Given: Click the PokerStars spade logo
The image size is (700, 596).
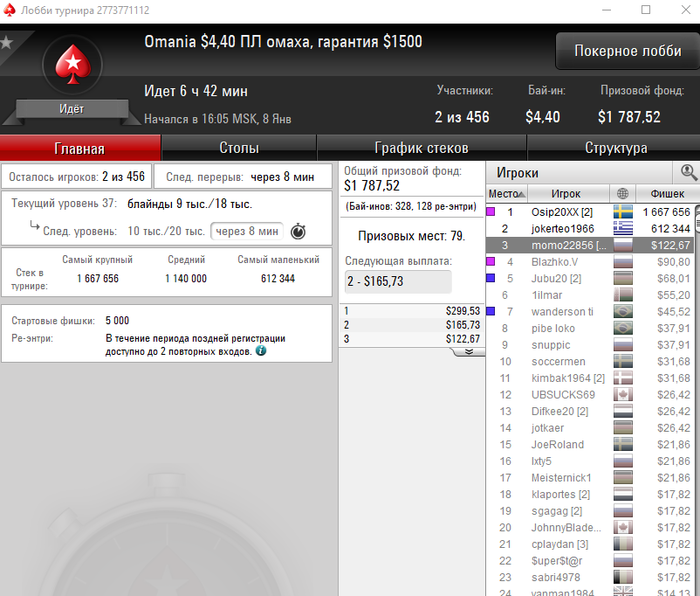Looking at the screenshot, I should coord(73,66).
